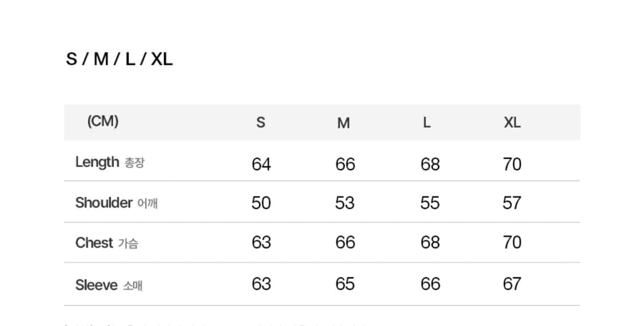Click Shoulder value 50 for size S
This screenshot has width=644, height=326.
click(x=261, y=203)
